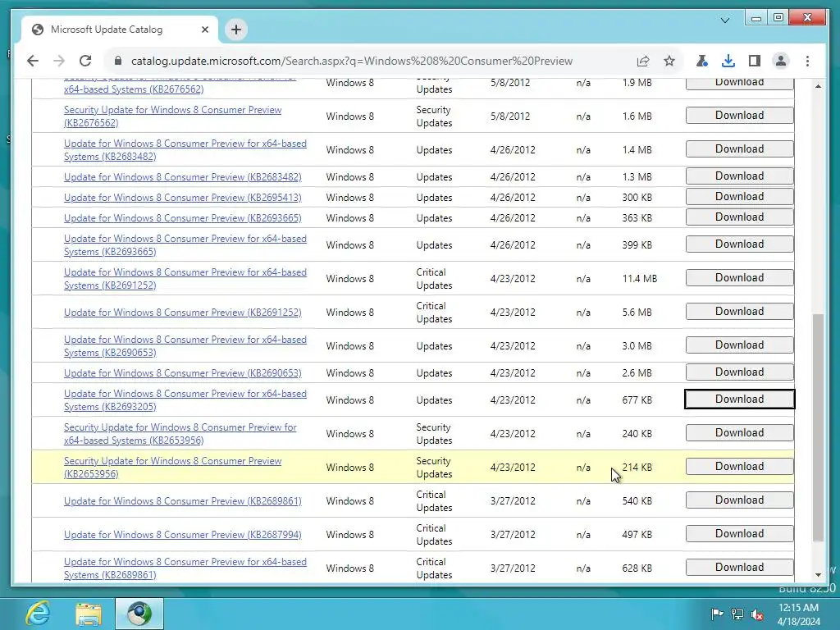Open Update for Consumer Preview (KB2693665) link
This screenshot has width=840, height=630.
point(183,218)
